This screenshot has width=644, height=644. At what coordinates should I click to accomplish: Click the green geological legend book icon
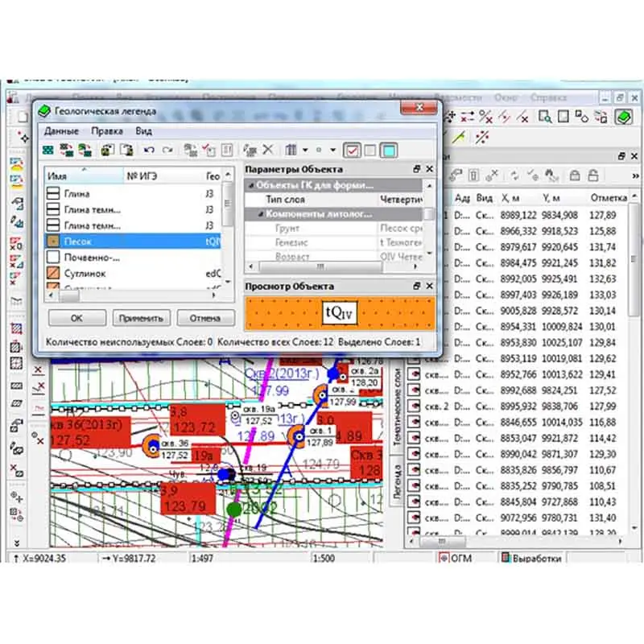coord(624,117)
